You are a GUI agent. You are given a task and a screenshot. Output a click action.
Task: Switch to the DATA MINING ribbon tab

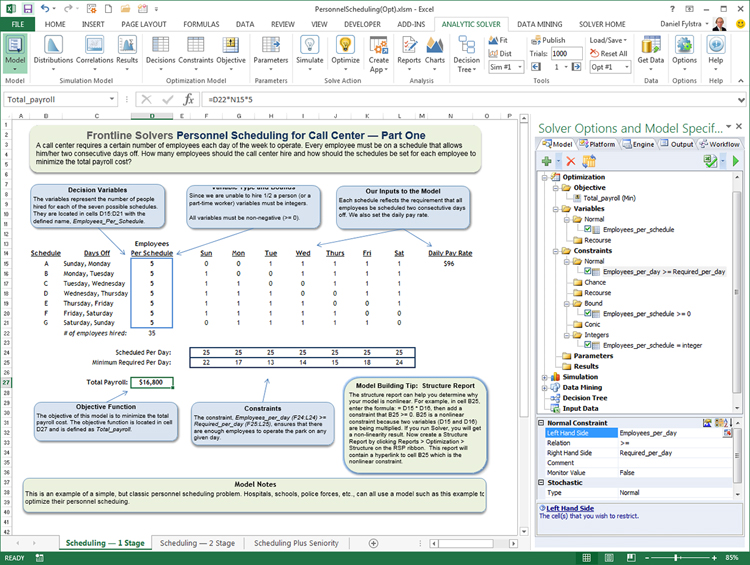point(540,22)
